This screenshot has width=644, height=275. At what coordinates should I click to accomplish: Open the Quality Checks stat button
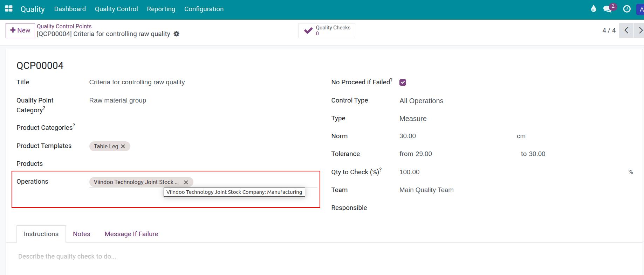pyautogui.click(x=327, y=30)
